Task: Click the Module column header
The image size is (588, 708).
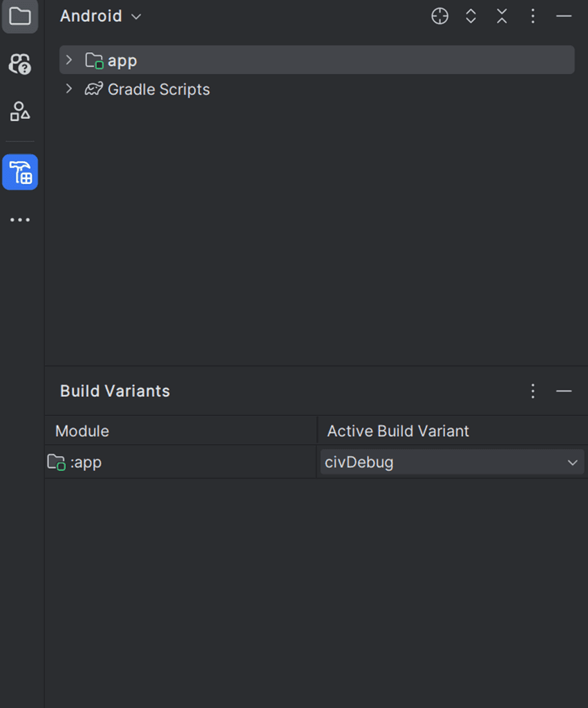Action: [x=81, y=430]
